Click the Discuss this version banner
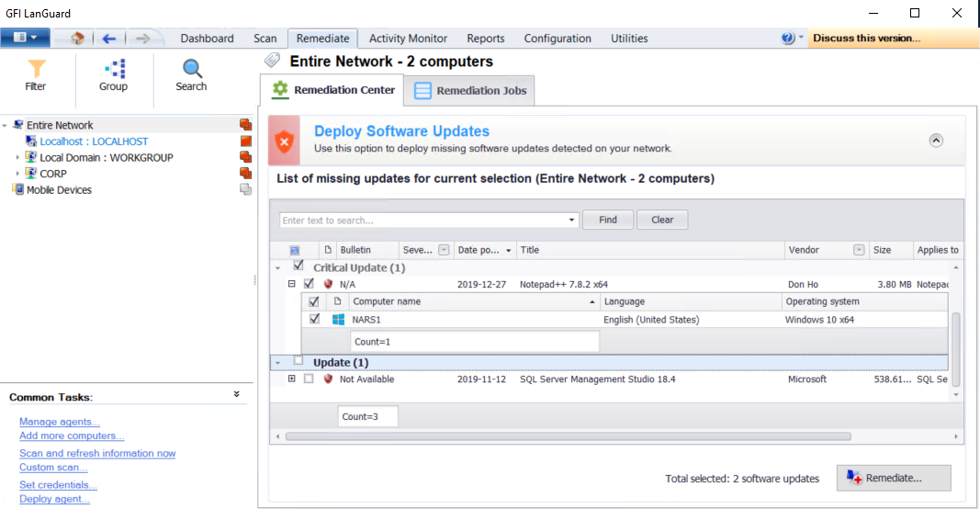 pos(892,39)
